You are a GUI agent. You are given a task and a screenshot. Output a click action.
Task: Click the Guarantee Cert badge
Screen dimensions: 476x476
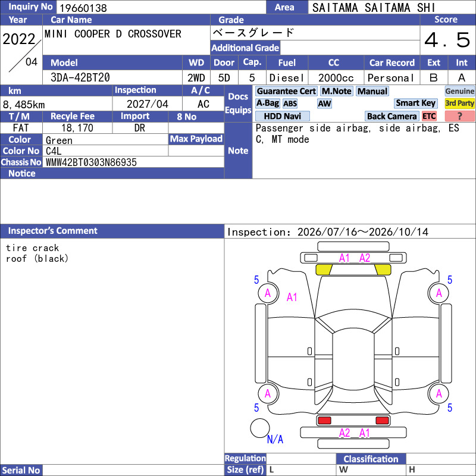pos(286,92)
